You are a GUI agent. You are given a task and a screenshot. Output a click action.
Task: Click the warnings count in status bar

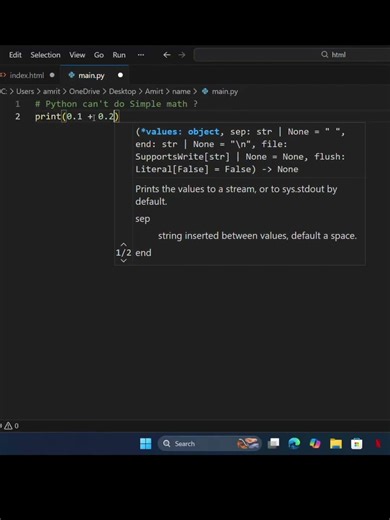point(11,426)
